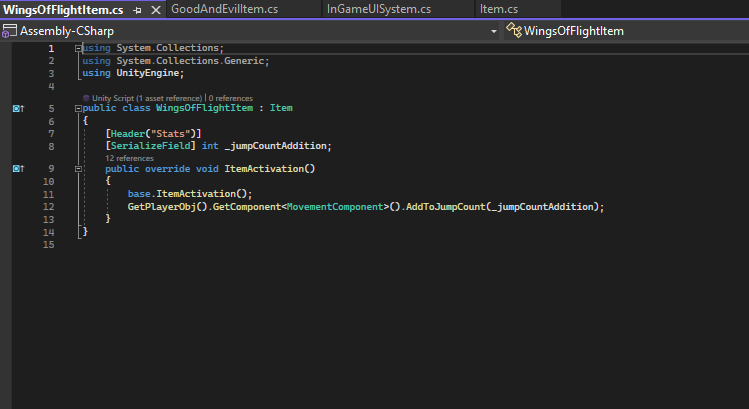Click the SerializeField attribute
Image resolution: width=749 pixels, height=409 pixels.
click(x=150, y=146)
